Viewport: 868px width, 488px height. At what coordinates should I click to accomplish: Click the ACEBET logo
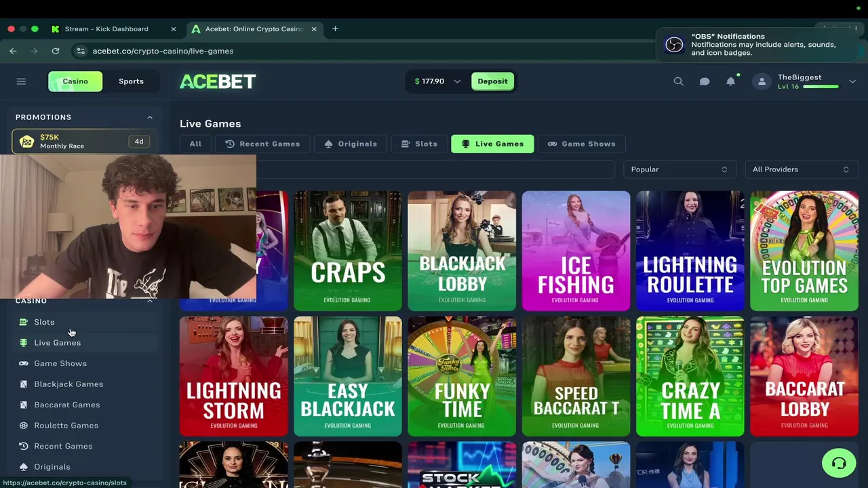click(x=218, y=81)
